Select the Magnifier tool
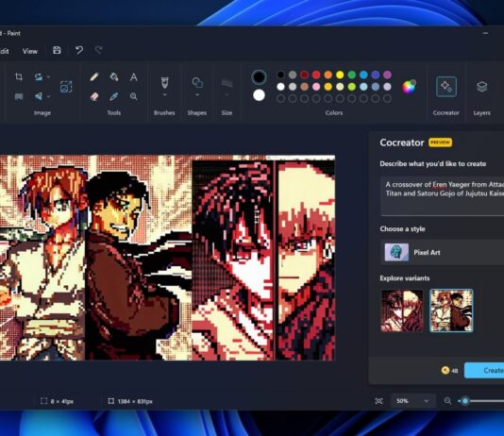The width and height of the screenshot is (504, 436). click(134, 96)
